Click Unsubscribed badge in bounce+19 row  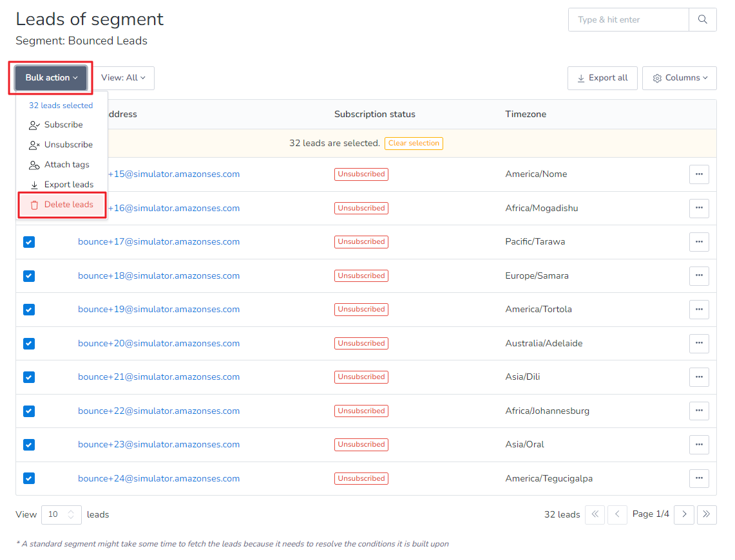361,310
